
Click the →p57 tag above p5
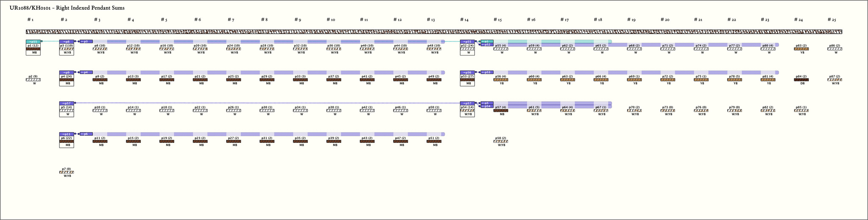click(x=67, y=103)
